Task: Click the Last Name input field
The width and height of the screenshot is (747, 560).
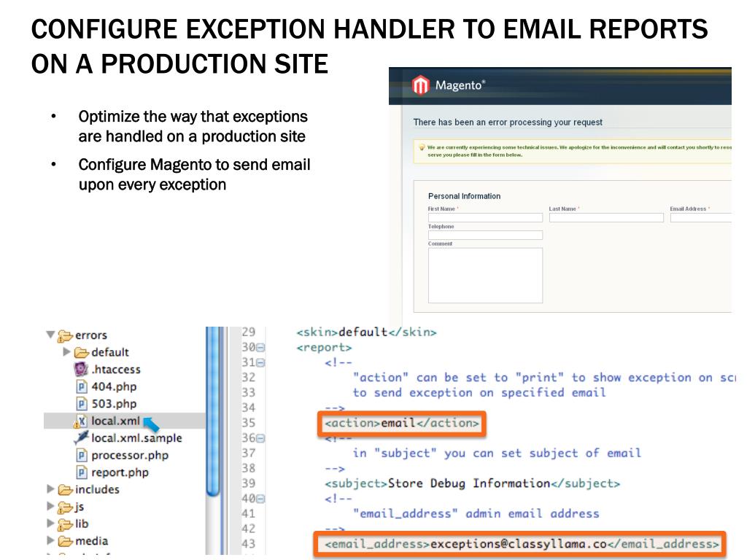Action: (606, 217)
